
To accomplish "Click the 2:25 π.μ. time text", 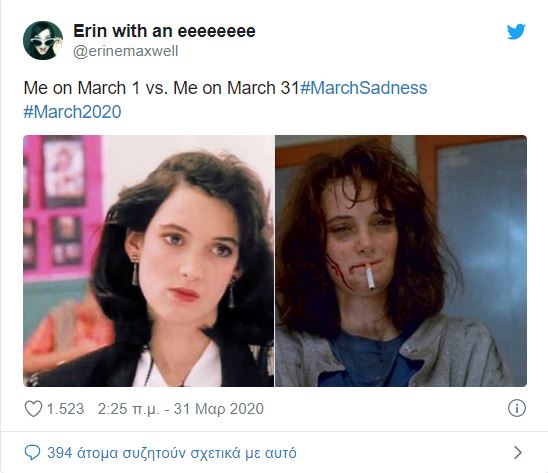I will [x=128, y=409].
